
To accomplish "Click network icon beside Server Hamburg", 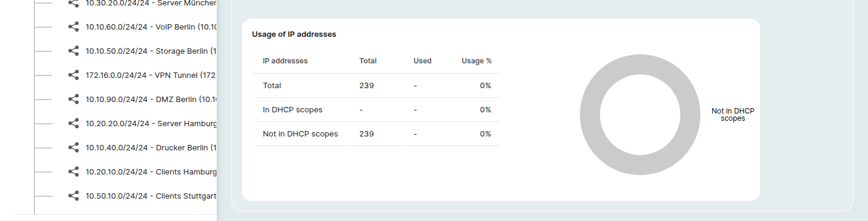I will tap(74, 123).
